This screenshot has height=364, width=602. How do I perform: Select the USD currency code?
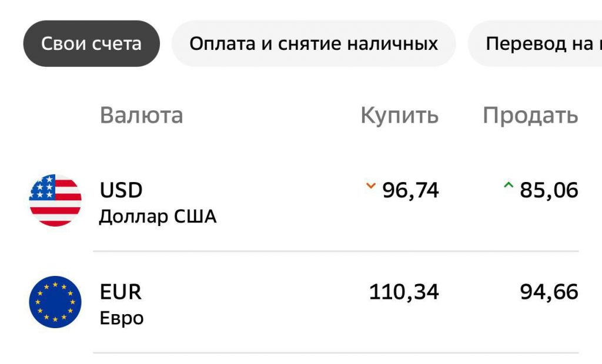pos(121,190)
